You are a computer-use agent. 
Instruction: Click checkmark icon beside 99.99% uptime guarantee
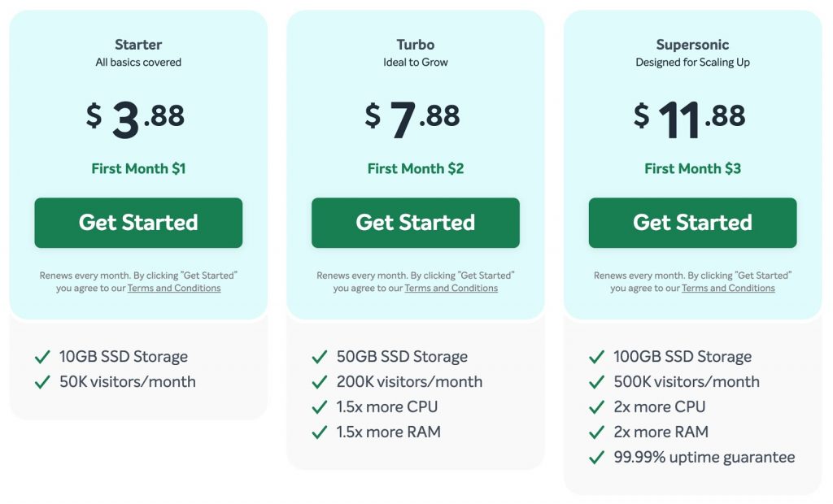point(596,458)
